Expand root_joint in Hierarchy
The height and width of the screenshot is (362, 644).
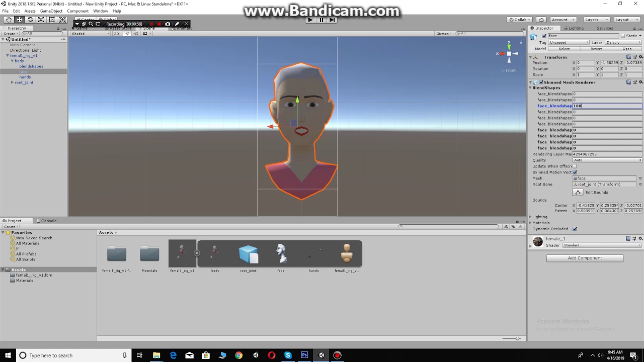(12, 82)
